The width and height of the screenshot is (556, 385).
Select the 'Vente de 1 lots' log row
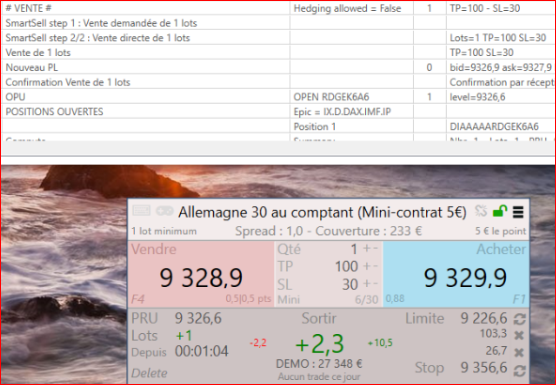pyautogui.click(x=145, y=52)
